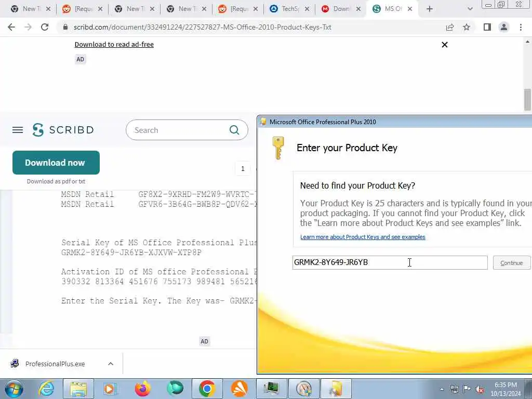
Task: Click the page number 1 box
Action: (243, 169)
